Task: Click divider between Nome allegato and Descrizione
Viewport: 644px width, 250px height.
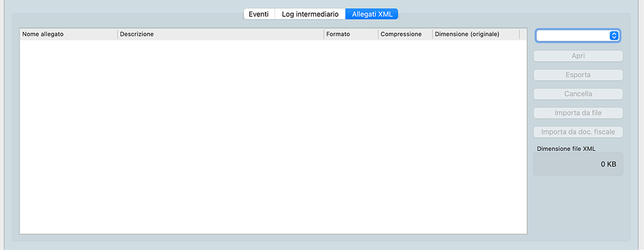Action: pos(117,34)
